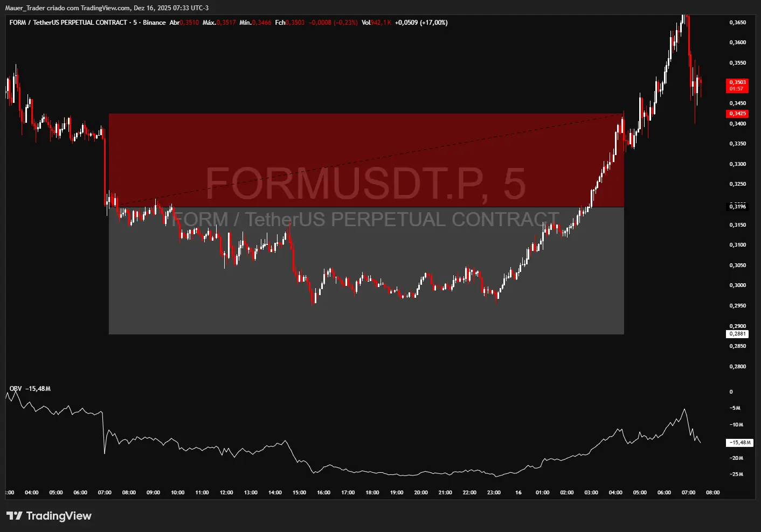
Task: Click the 14:00 time axis label
Action: pos(275,493)
